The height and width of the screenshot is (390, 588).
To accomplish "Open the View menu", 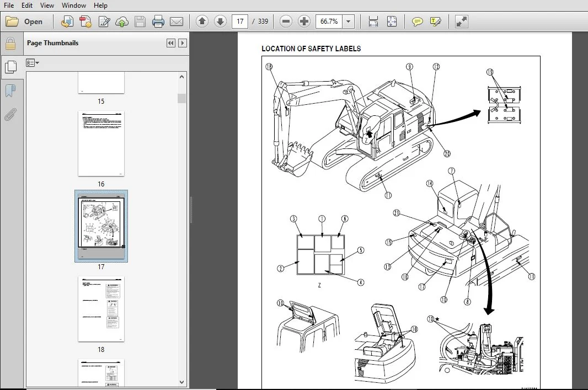I will point(47,6).
